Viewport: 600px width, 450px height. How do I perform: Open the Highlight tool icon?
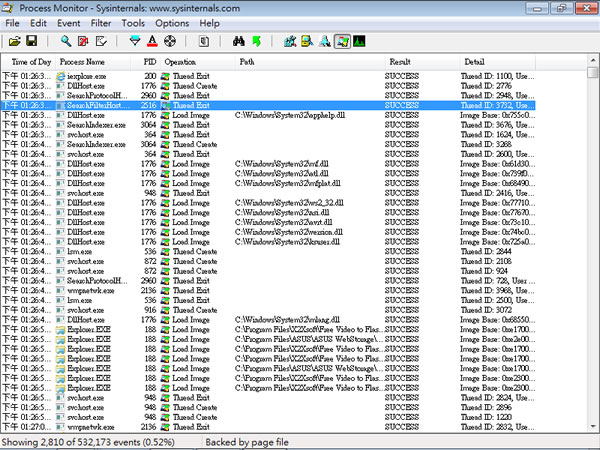152,41
